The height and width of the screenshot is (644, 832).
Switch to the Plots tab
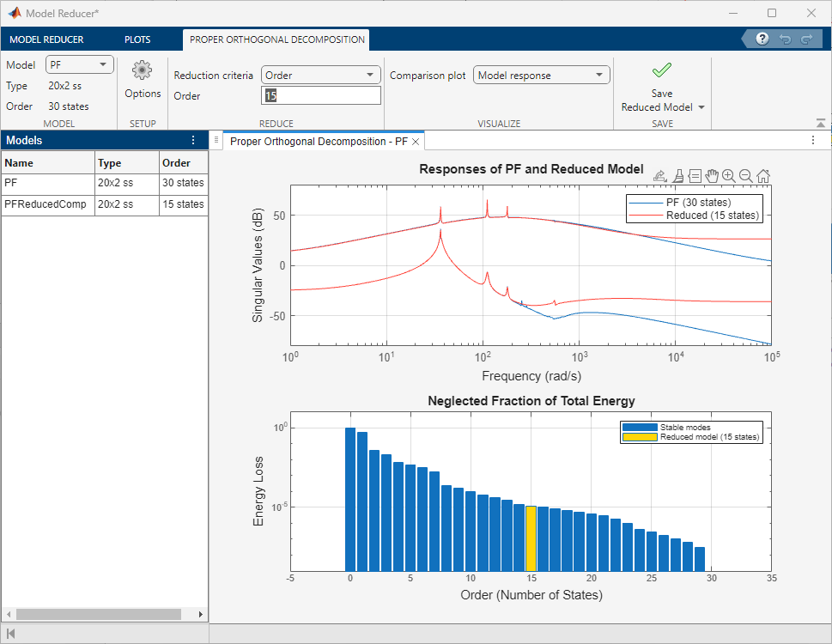click(137, 39)
